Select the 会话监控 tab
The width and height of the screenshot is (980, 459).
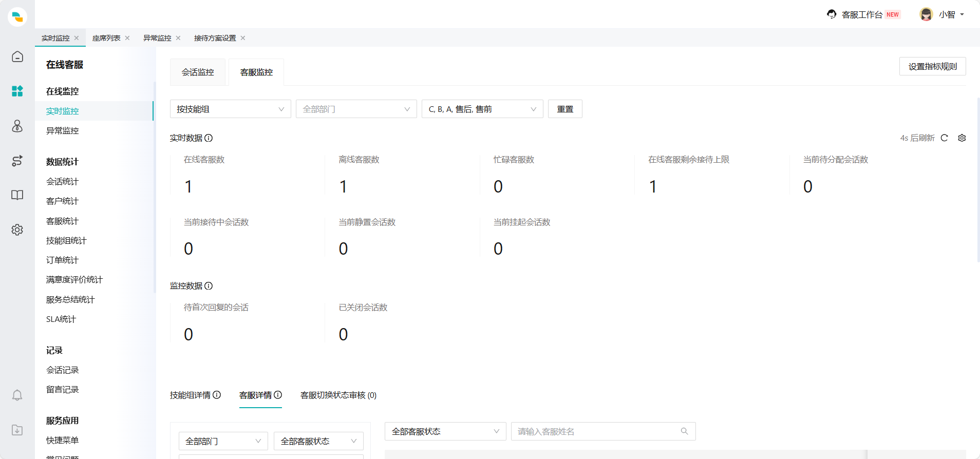coord(198,72)
